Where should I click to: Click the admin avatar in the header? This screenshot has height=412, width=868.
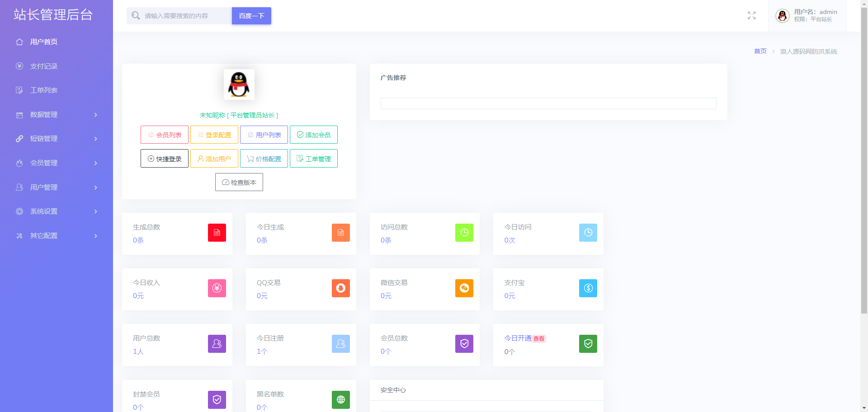pos(783,16)
